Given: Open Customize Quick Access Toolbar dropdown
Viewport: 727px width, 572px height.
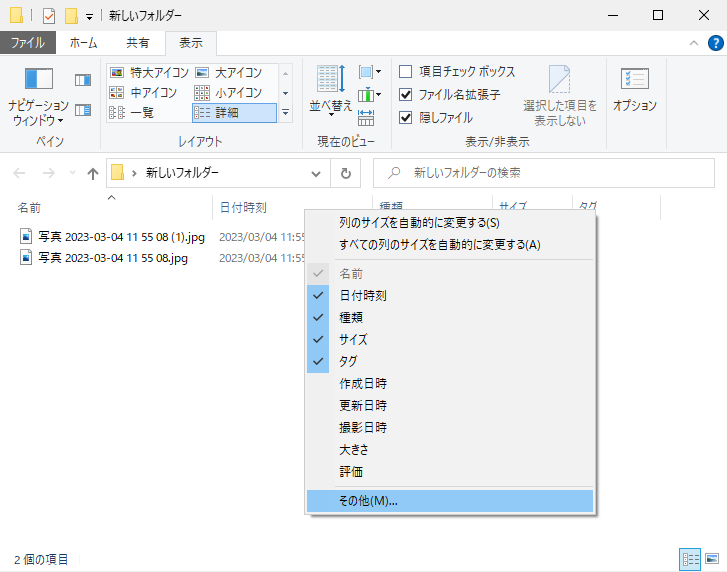Looking at the screenshot, I should click(x=89, y=17).
